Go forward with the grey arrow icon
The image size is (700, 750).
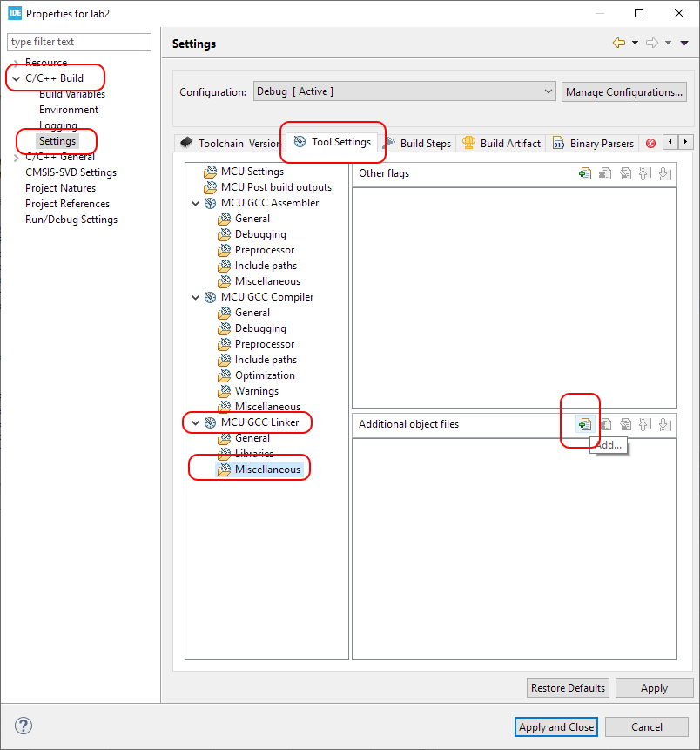[652, 43]
